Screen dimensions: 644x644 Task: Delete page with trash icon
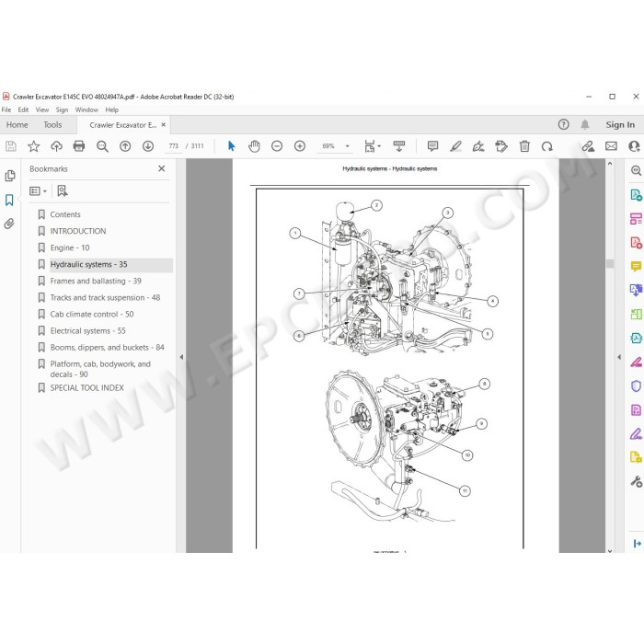524,146
